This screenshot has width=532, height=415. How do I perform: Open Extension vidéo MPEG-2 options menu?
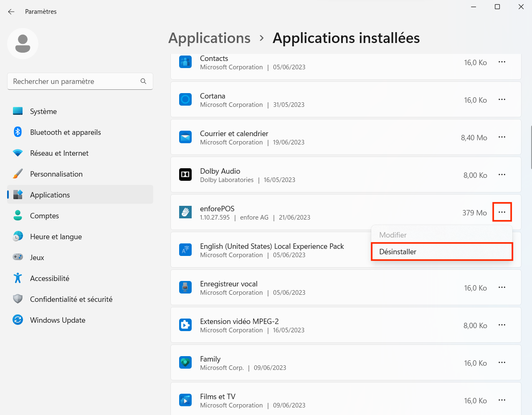[x=502, y=325]
